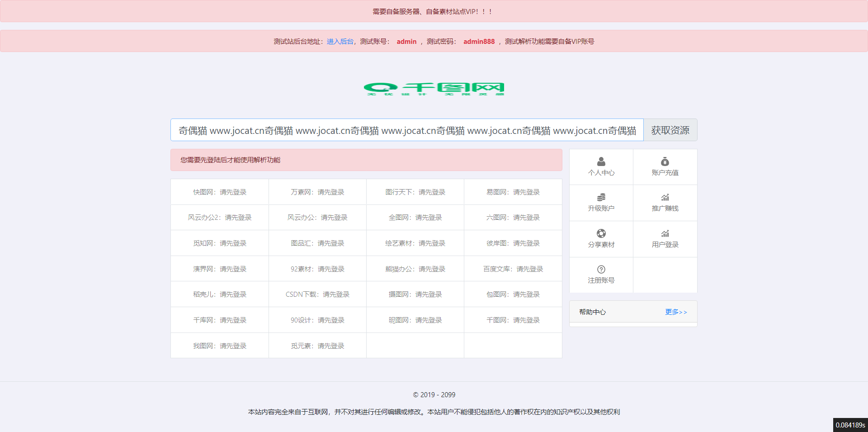
Task: Click the 0.084189s load time badge
Action: [x=850, y=425]
